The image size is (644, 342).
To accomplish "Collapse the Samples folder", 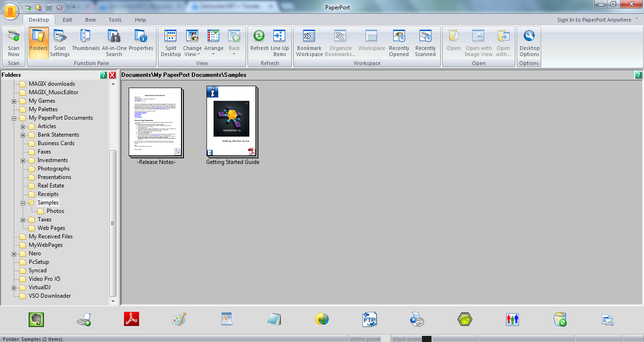I will click(23, 203).
